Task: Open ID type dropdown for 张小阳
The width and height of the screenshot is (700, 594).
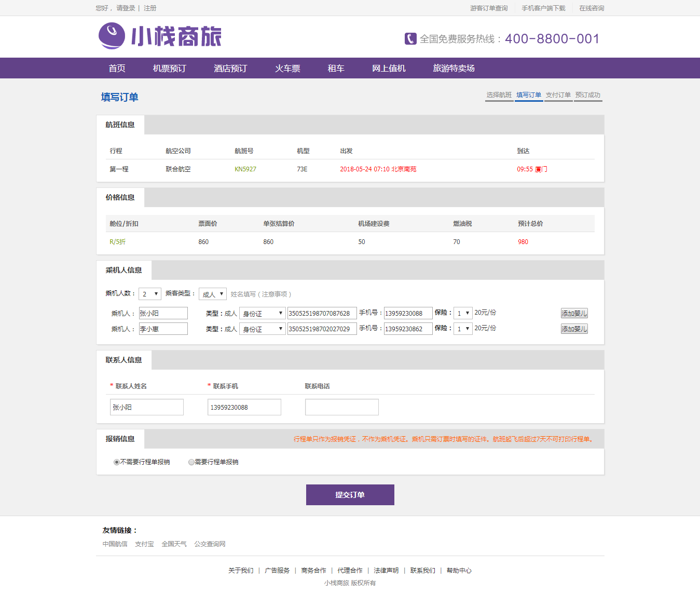Action: point(262,314)
